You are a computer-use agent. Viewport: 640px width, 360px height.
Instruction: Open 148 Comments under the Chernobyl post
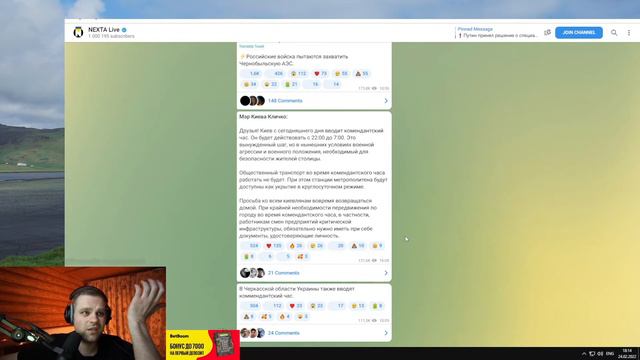pyautogui.click(x=285, y=101)
